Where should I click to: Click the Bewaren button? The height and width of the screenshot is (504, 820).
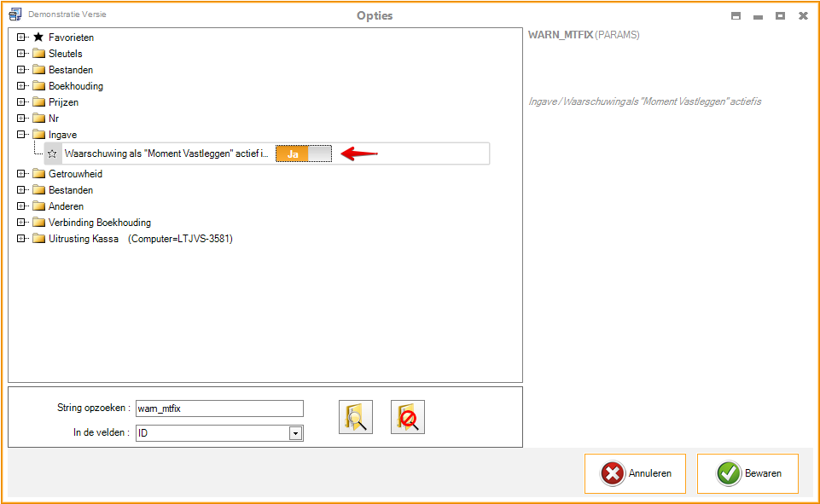coord(747,473)
